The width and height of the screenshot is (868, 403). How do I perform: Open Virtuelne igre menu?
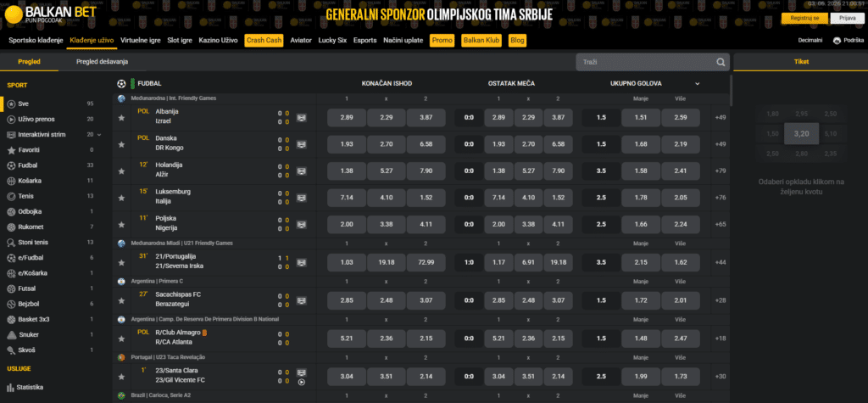click(141, 41)
